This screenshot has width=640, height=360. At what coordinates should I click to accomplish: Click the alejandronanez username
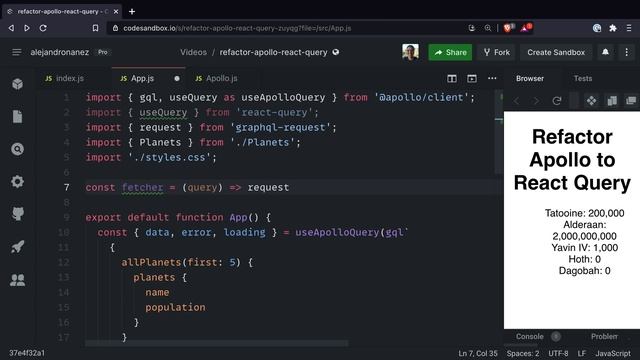click(x=60, y=52)
